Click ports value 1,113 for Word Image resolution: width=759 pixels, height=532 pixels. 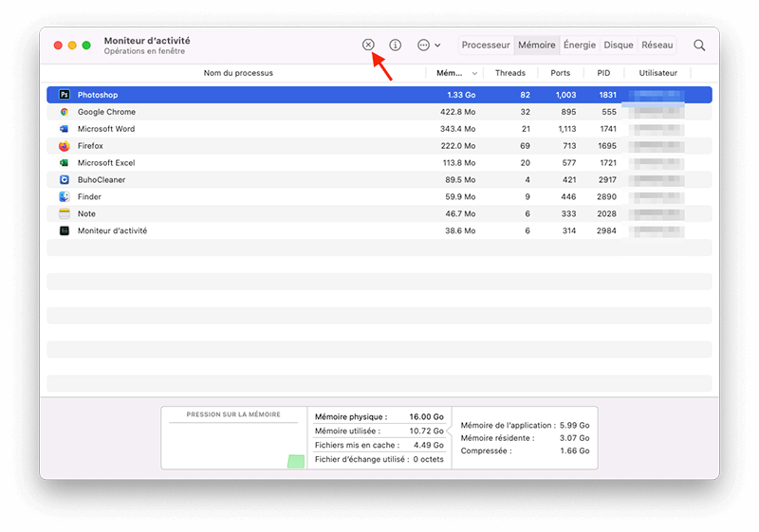click(x=566, y=129)
